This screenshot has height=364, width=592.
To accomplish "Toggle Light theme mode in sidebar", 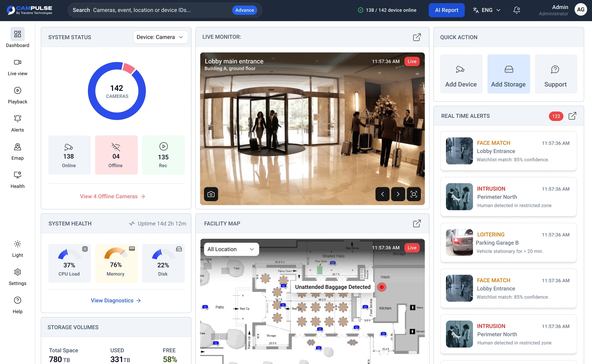I will pyautogui.click(x=17, y=249).
